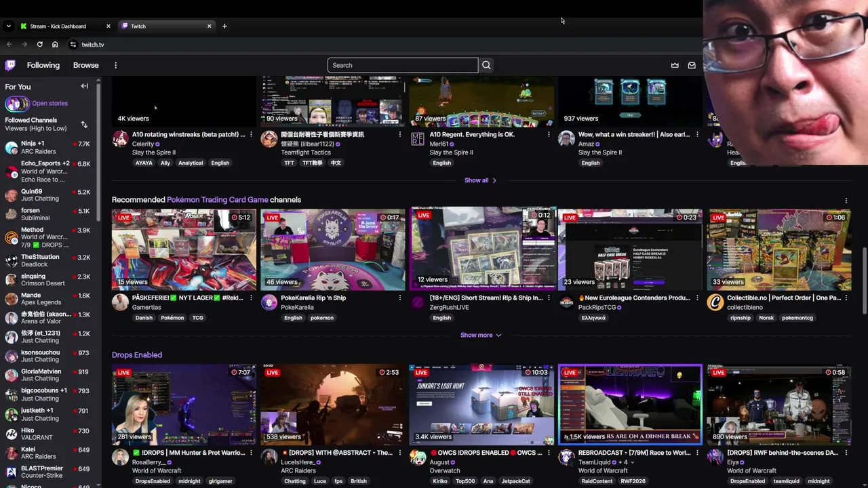Open the Twitch home logo
The width and height of the screenshot is (868, 488).
10,65
